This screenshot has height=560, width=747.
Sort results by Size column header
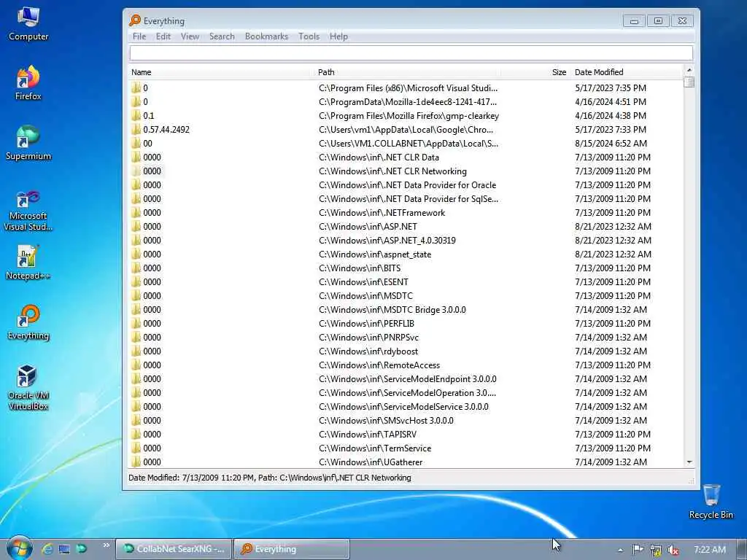[535, 72]
